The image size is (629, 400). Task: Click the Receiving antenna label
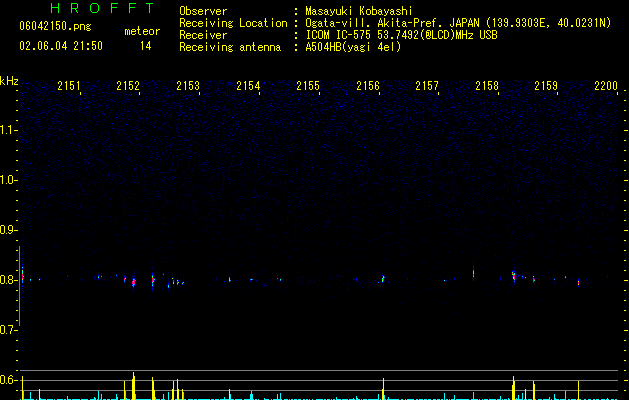coord(230,47)
